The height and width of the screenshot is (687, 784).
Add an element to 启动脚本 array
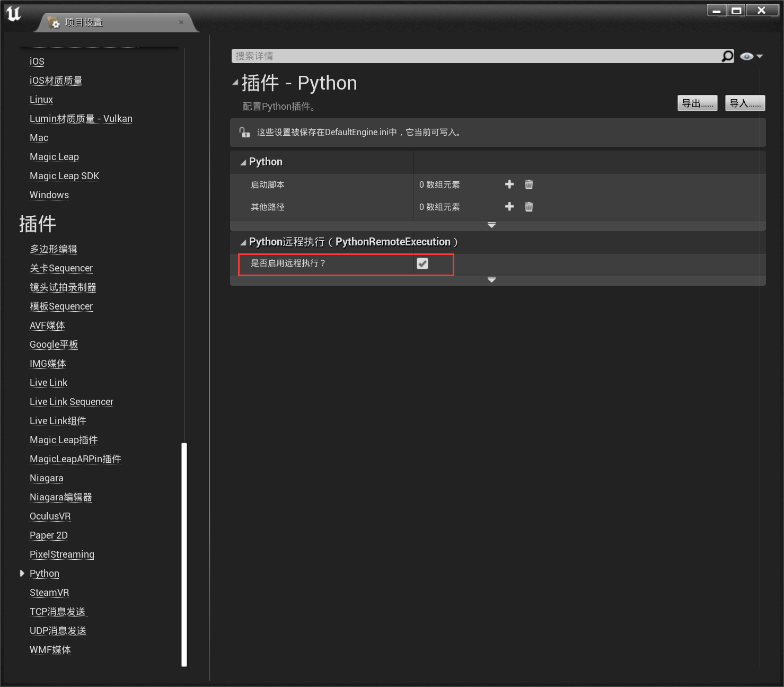pos(509,184)
